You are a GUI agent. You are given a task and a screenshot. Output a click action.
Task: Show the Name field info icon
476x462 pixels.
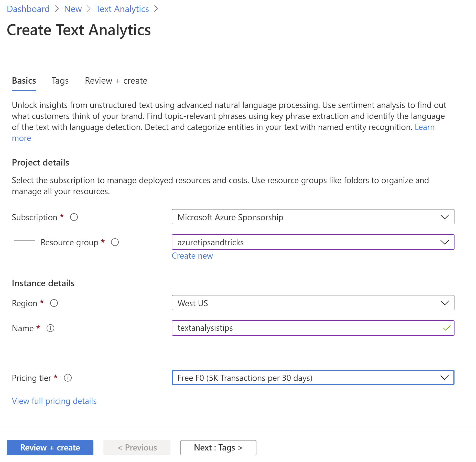[50, 328]
